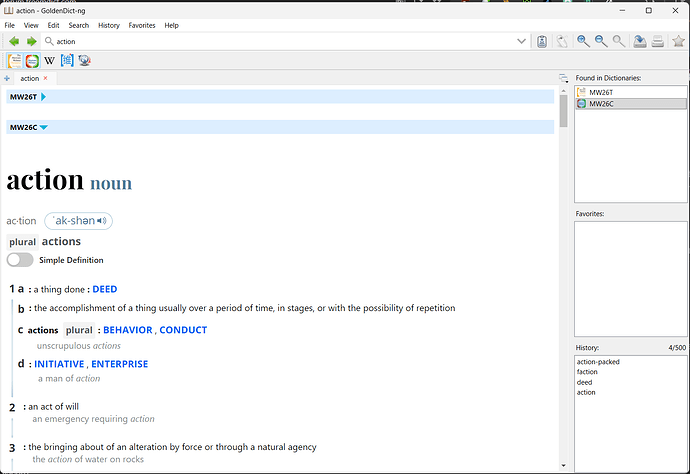This screenshot has height=474, width=690.
Task: Toggle the Chinese wiki dictionary icon
Action: point(67,60)
